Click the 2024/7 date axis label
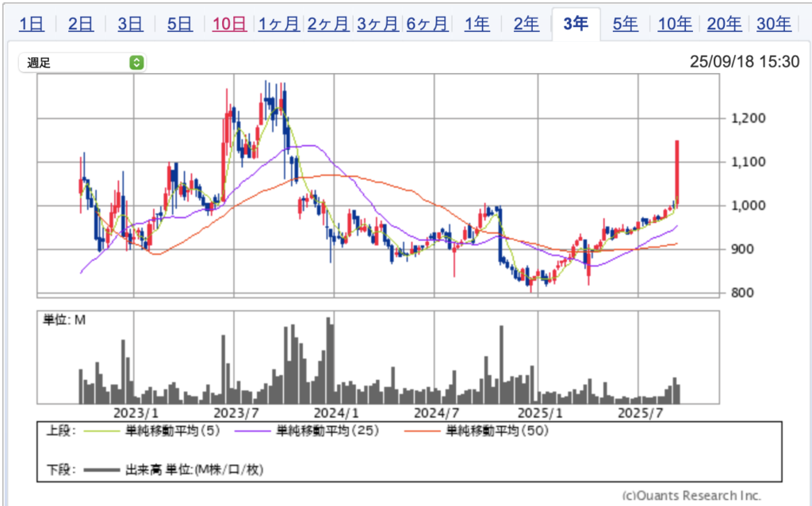Screen dimensions: 812x506 click(x=437, y=413)
